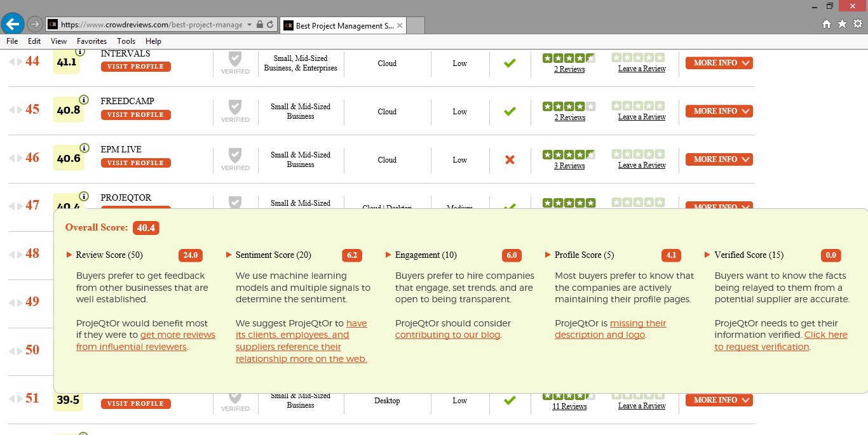Open the 11 Reviews link
Screen dimensions: 868x435
pos(569,406)
